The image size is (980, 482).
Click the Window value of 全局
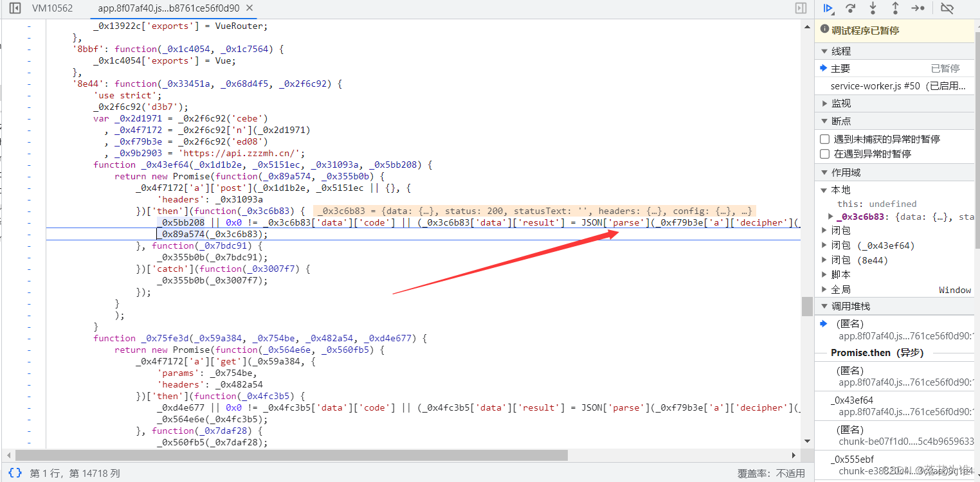pos(955,290)
